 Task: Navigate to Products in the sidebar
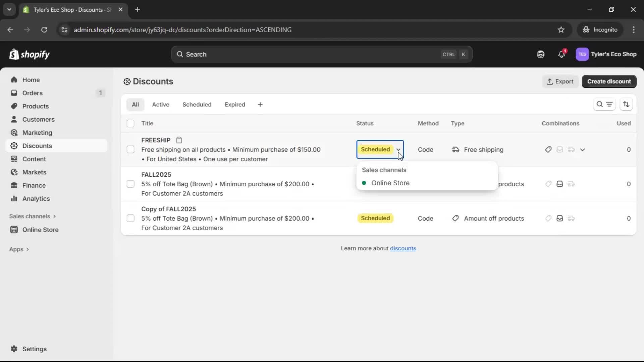[36, 106]
